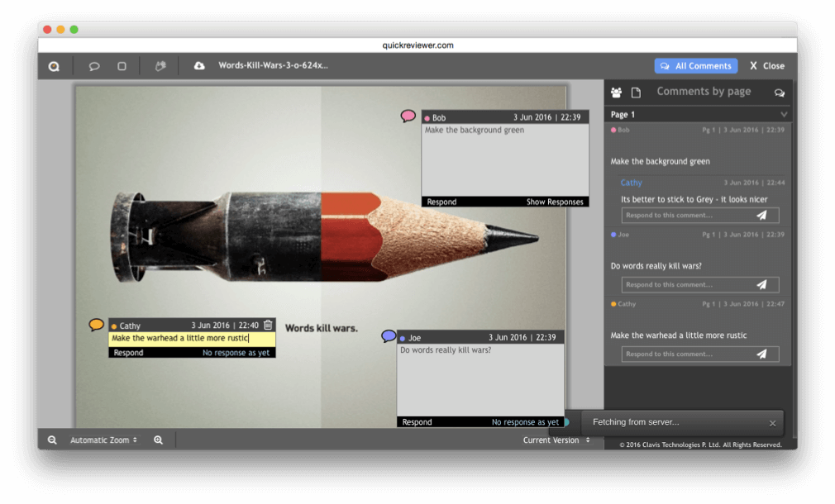Edit Cathy's warhead comment text field
835x504 pixels.
[x=192, y=339]
